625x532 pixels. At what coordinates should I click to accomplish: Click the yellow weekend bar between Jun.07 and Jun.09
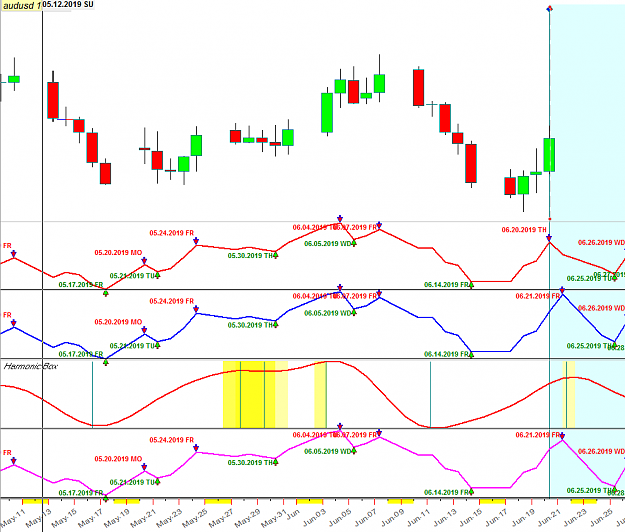(400, 501)
